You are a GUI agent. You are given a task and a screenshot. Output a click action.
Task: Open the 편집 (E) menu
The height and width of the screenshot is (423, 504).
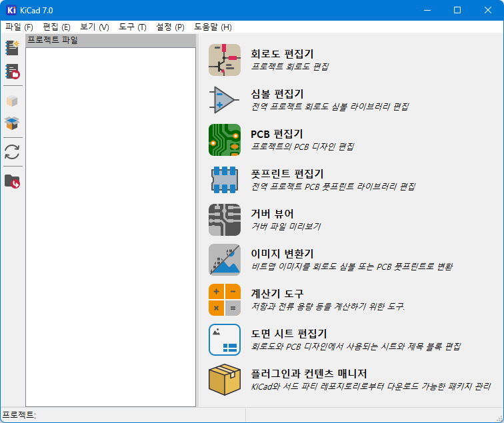coord(57,27)
